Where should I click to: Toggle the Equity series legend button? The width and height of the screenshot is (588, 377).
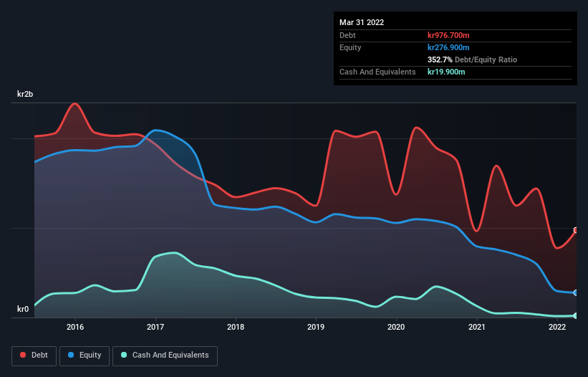[x=85, y=355]
